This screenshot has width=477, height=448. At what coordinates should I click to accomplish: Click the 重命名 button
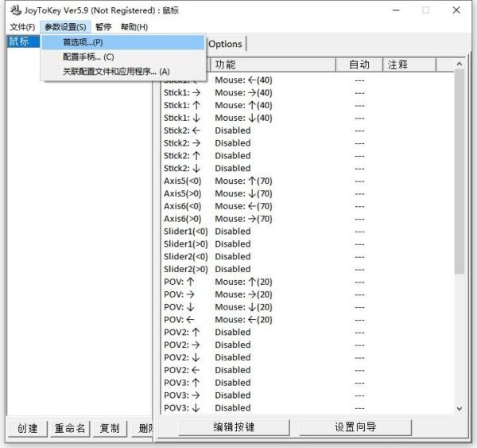70,429
